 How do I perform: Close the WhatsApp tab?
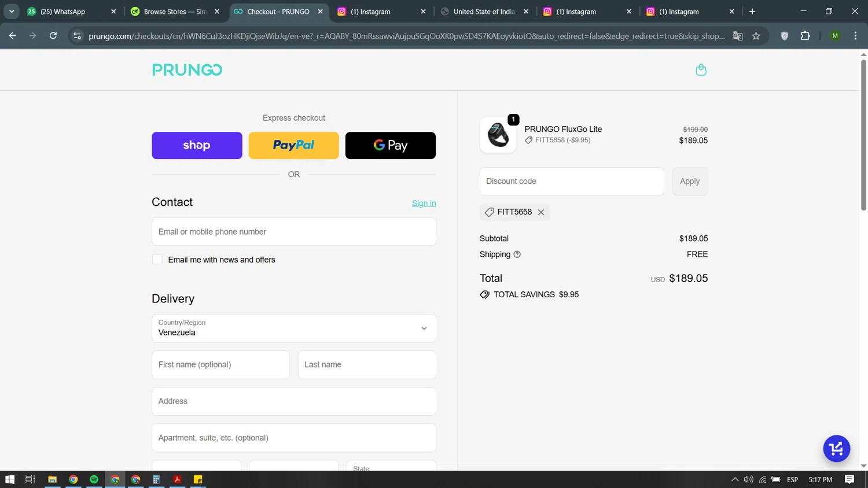[113, 12]
